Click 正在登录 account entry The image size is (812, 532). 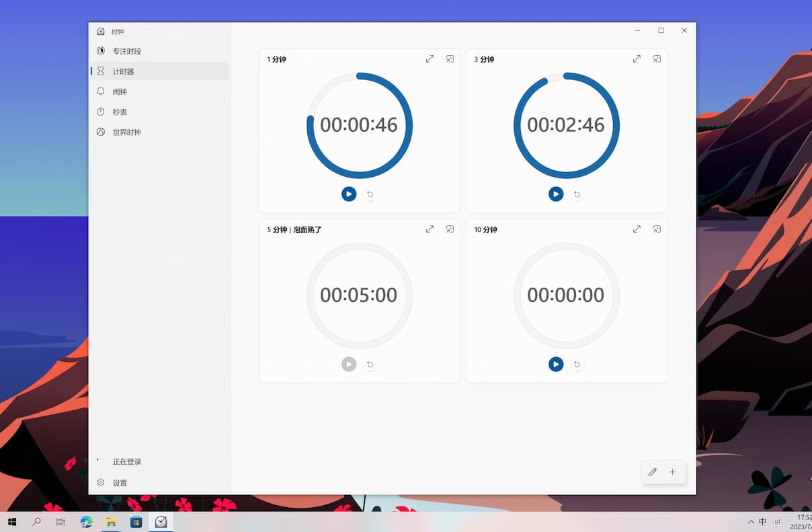pyautogui.click(x=159, y=462)
